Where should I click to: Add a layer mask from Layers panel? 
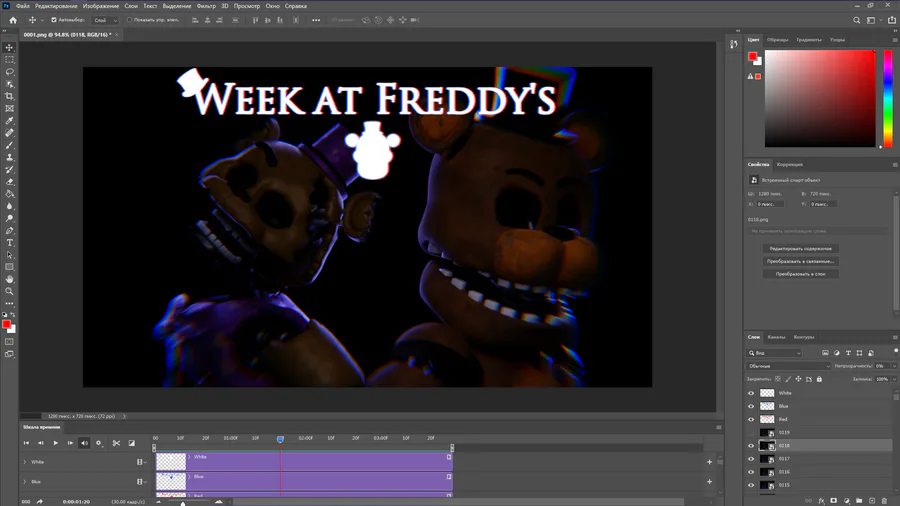point(833,501)
